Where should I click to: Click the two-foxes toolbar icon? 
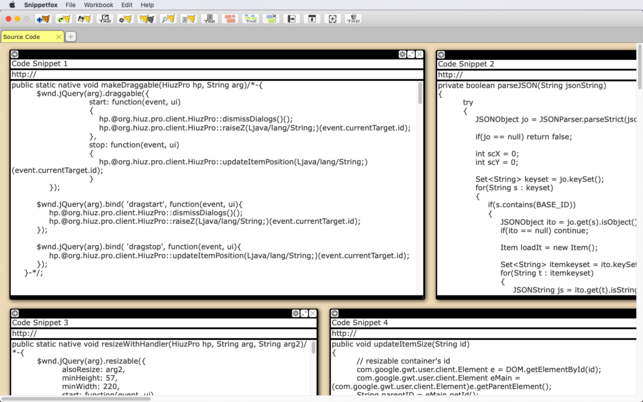[x=147, y=19]
